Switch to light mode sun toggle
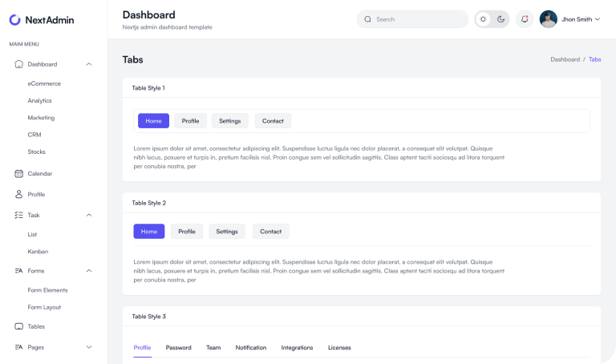The height and width of the screenshot is (364, 616). click(483, 19)
